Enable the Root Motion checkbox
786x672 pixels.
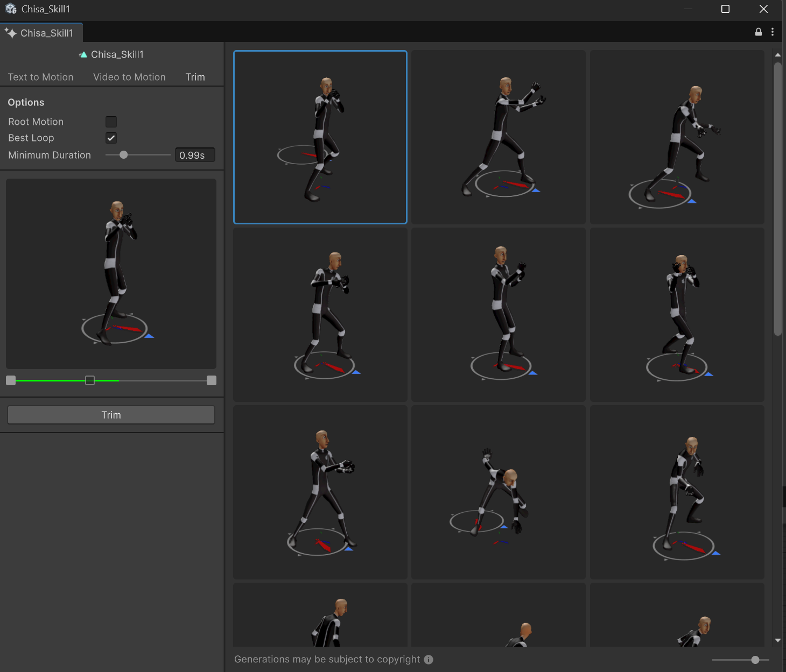(111, 122)
